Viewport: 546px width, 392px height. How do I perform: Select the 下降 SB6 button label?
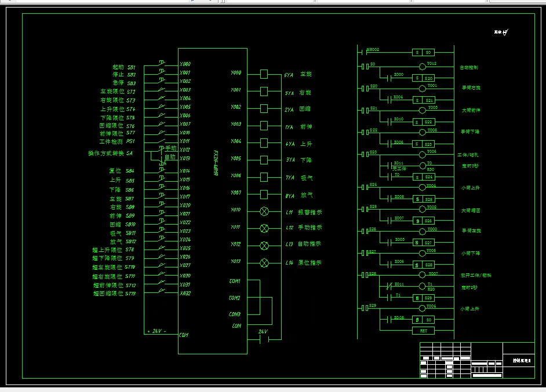[x=122, y=189]
